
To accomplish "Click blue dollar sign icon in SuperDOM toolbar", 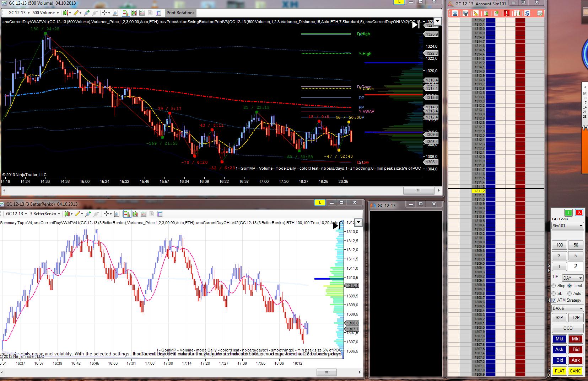I will pyautogui.click(x=527, y=13).
